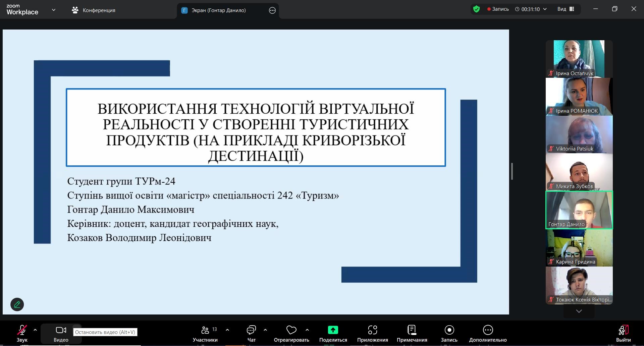The height and width of the screenshot is (346, 644).
Task: Click the green annotation pencil icon
Action: tap(17, 304)
